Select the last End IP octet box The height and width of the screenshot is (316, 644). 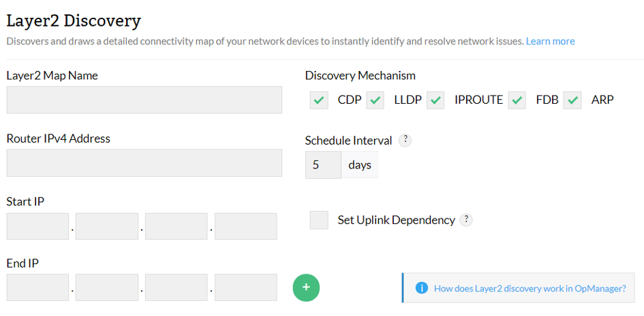pos(246,287)
